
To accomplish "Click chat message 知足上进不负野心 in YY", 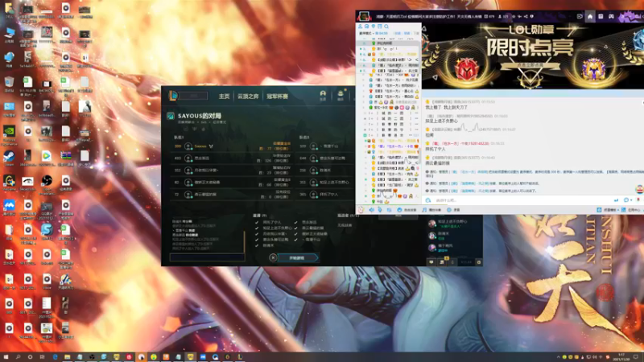I will pos(441,121).
